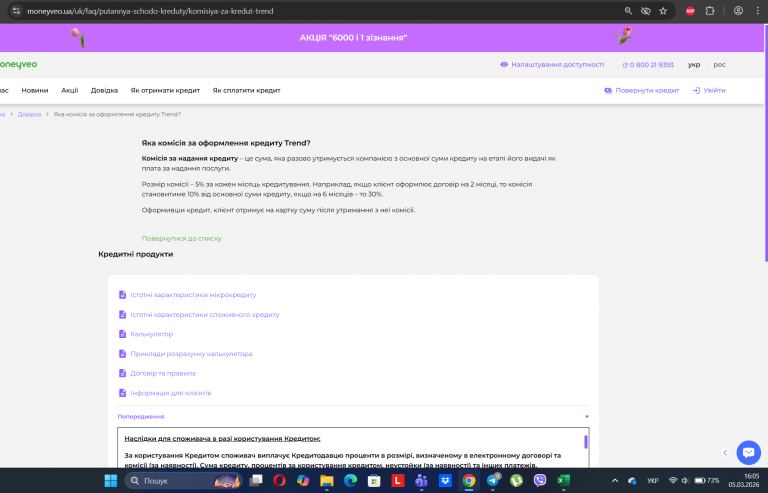Click the Попередження section heading
Viewport: 768px width, 493px height.
point(141,417)
